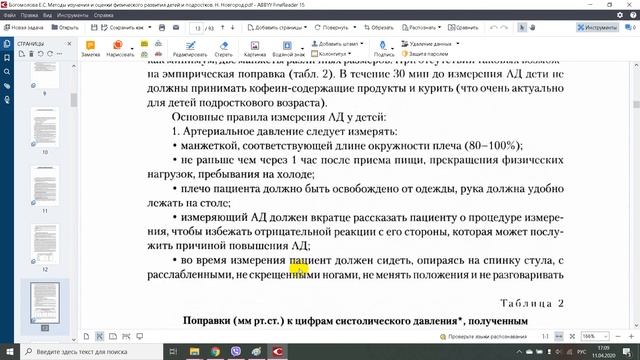The height and width of the screenshot is (360, 640).
Task: Click the more options ellipsis in pages panel
Action: click(60, 54)
